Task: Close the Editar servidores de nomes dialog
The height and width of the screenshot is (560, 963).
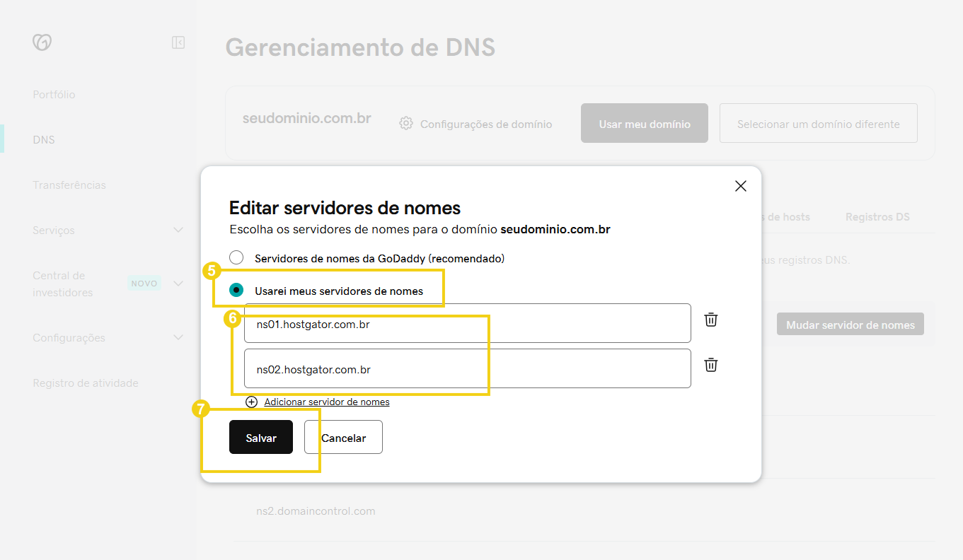Action: point(740,185)
